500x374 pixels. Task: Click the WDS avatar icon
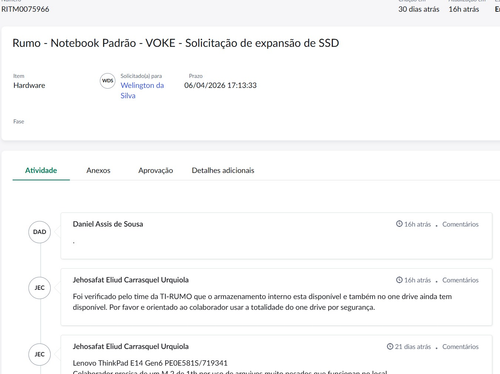click(x=107, y=81)
